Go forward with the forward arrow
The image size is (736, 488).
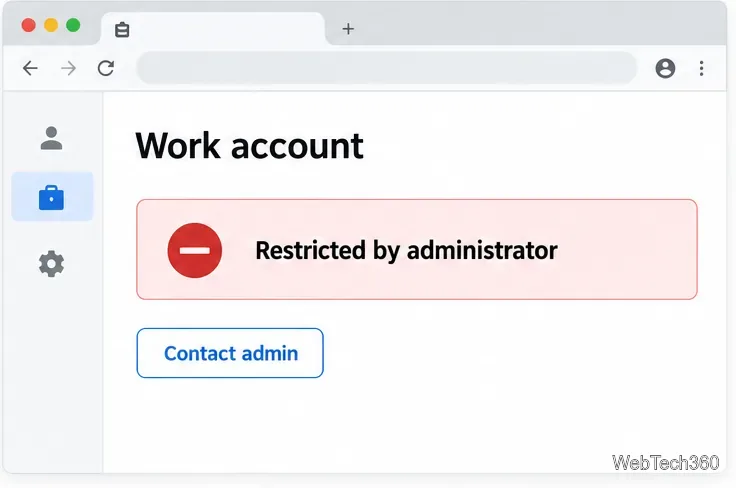click(x=69, y=68)
